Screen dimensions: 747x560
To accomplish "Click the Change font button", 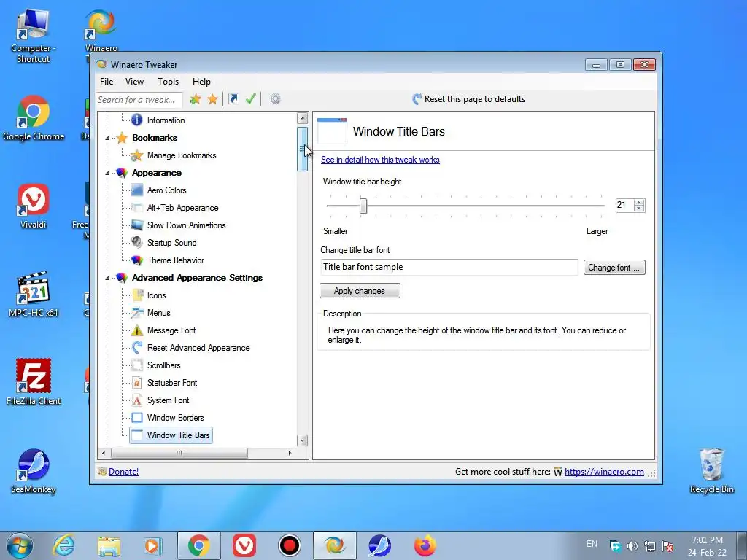I will coord(614,267).
